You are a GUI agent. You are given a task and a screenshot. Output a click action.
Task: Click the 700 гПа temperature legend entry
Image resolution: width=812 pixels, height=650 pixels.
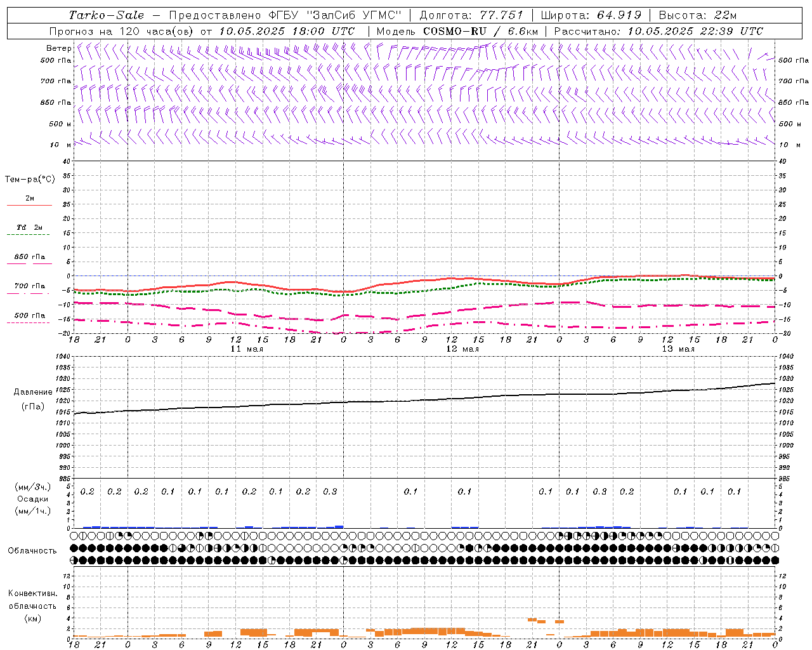tap(30, 286)
